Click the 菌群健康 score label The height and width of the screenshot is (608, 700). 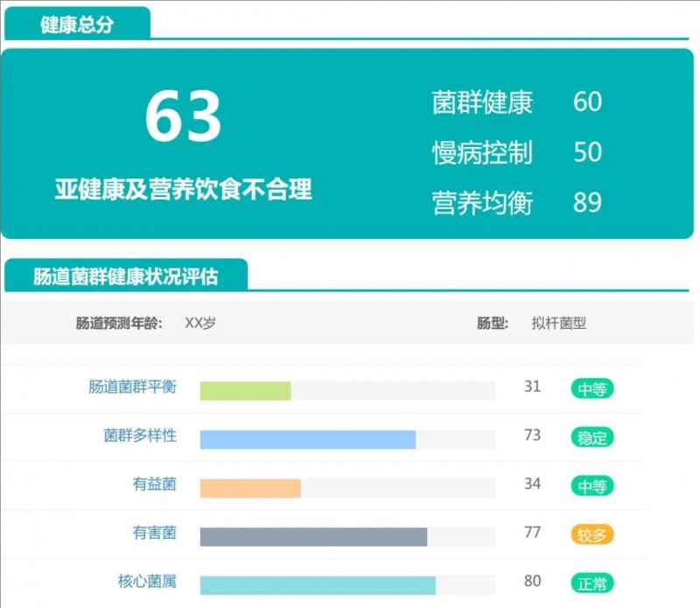point(482,101)
